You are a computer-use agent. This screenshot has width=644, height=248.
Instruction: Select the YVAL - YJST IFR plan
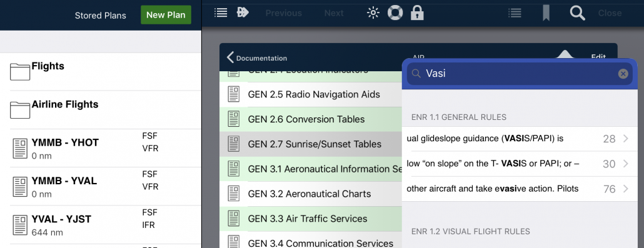coord(101,225)
